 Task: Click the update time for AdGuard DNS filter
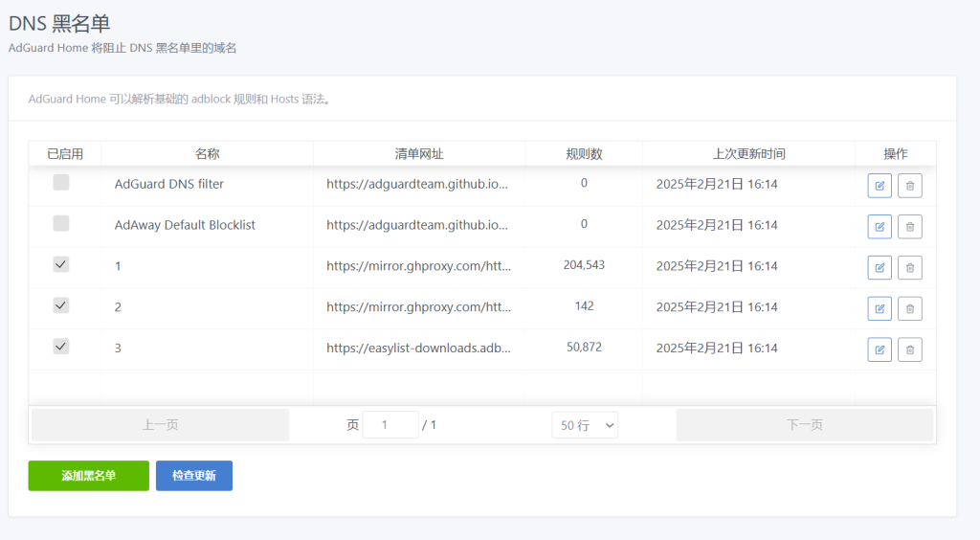(717, 184)
